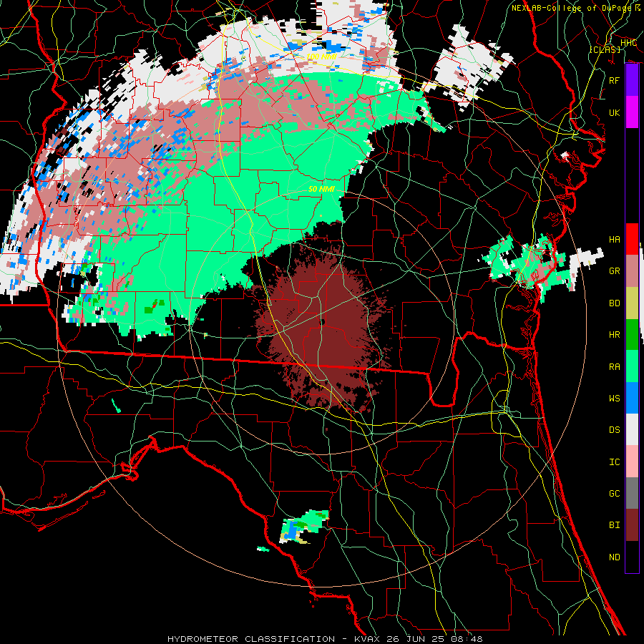Select the GR dusty-pink legend swatch
644x644 pixels.
click(x=632, y=271)
